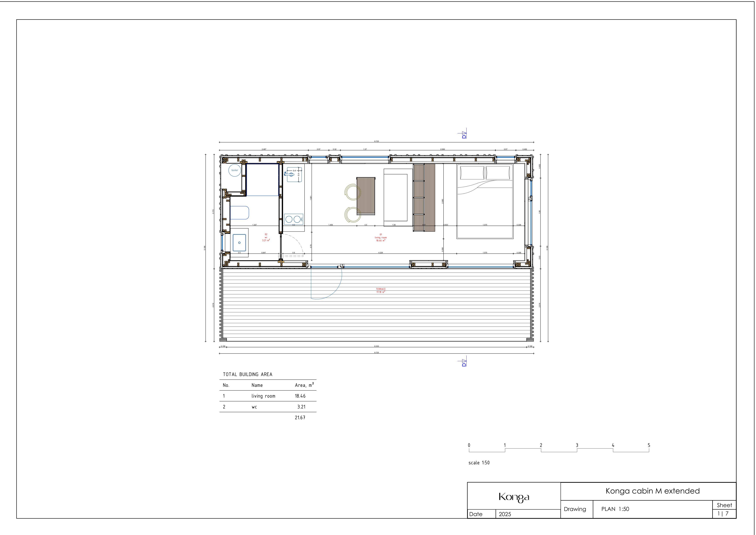756x535 pixels.
Task: Click the red 'TERRACE 17.18 m²' label
Action: (x=381, y=290)
